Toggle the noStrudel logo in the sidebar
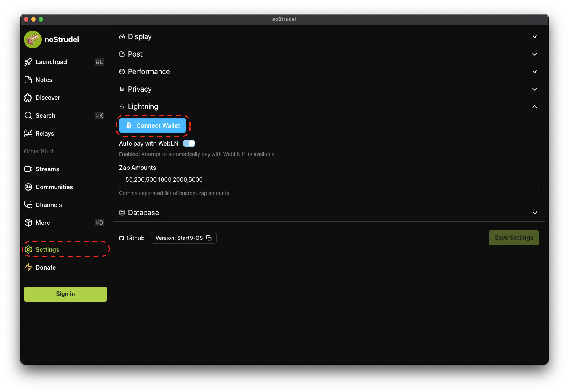Screen dimensions: 569x392 tap(32, 39)
